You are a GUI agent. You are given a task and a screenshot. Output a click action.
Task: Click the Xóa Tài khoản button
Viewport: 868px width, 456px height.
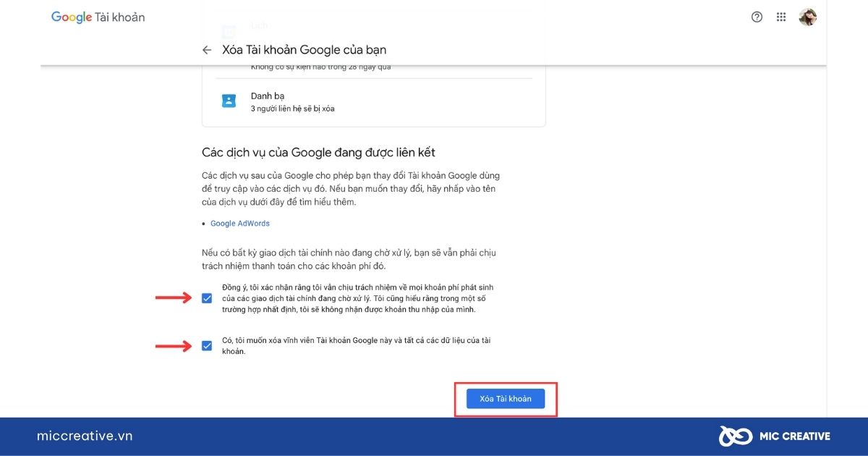pyautogui.click(x=506, y=399)
